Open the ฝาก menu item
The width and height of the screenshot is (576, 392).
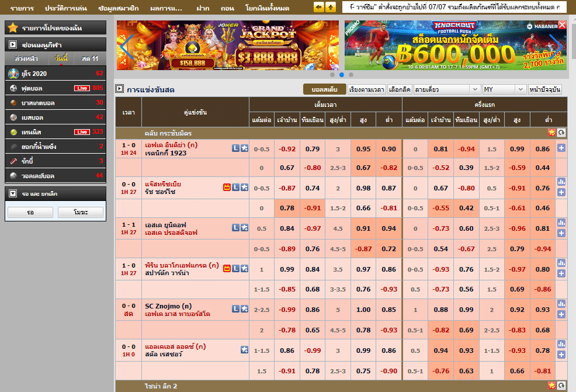click(x=203, y=8)
